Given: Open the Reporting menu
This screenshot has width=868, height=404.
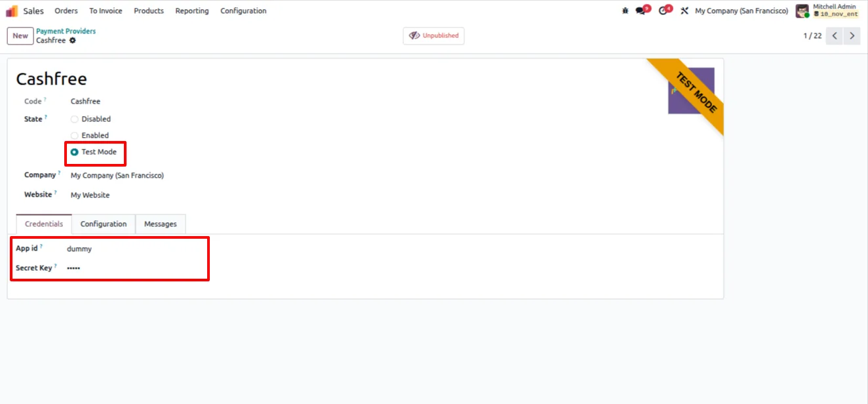Looking at the screenshot, I should coord(192,10).
